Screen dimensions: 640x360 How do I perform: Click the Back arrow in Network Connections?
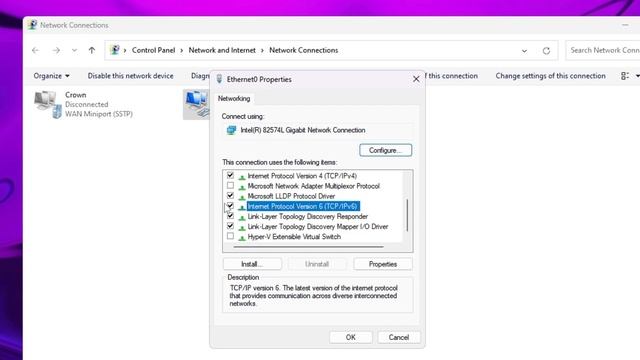(x=36, y=50)
